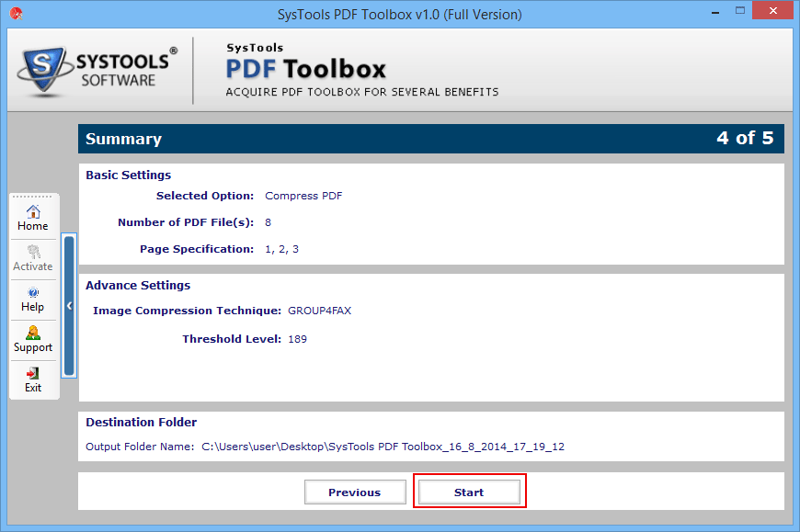Click the 'Threshold Level:' label
800x532 pixels.
pos(232,339)
